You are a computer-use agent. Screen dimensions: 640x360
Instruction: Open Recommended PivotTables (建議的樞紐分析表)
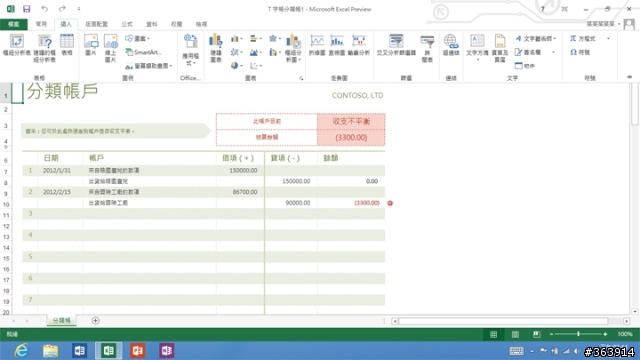44,48
